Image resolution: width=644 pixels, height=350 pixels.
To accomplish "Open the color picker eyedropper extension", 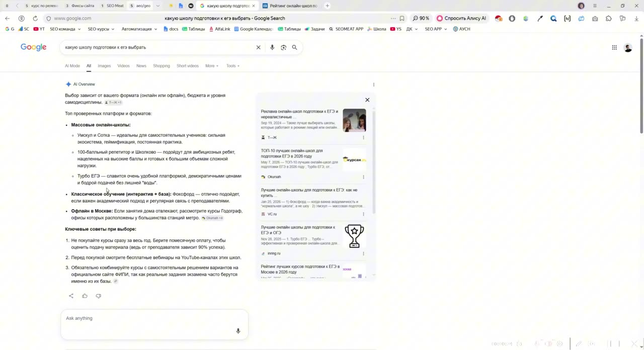I will pos(540,18).
